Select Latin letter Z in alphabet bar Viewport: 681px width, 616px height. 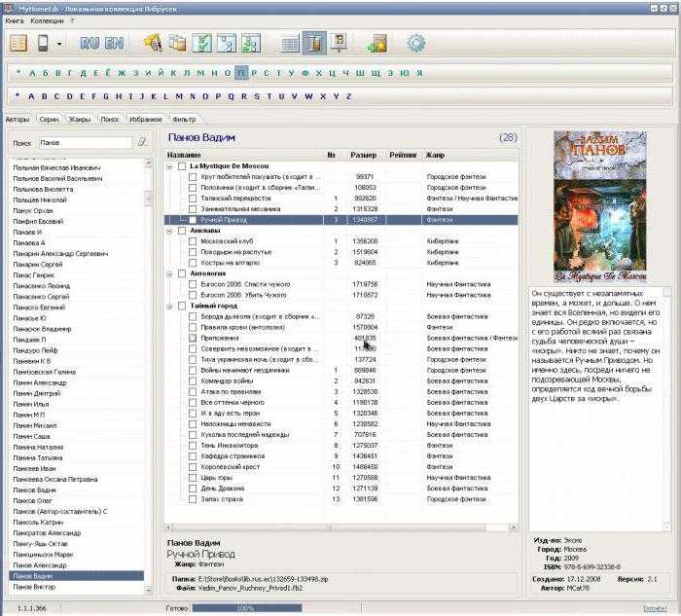coord(348,96)
